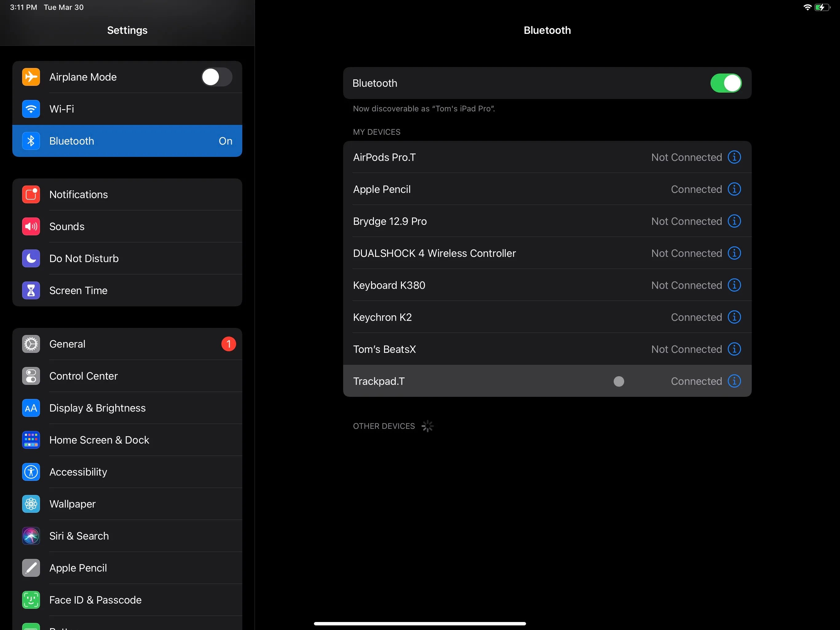Click the circular indicator next to Trackpad.T
This screenshot has width=840, height=630.
[619, 381]
